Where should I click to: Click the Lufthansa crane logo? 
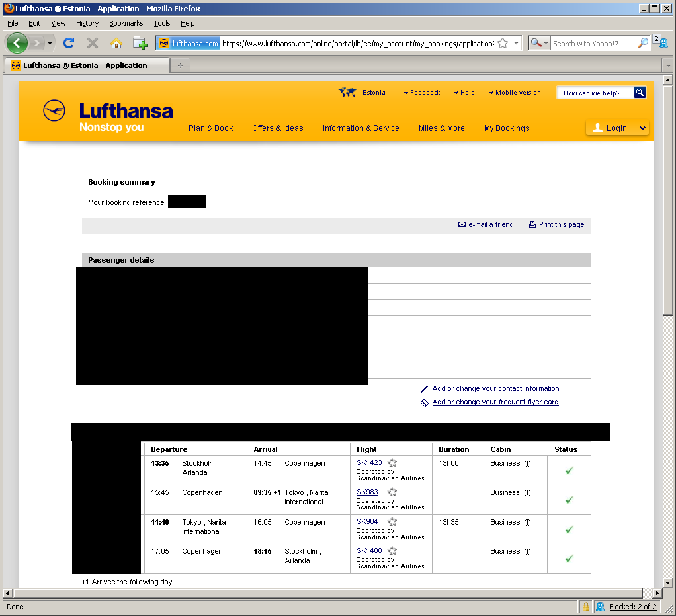(54, 110)
